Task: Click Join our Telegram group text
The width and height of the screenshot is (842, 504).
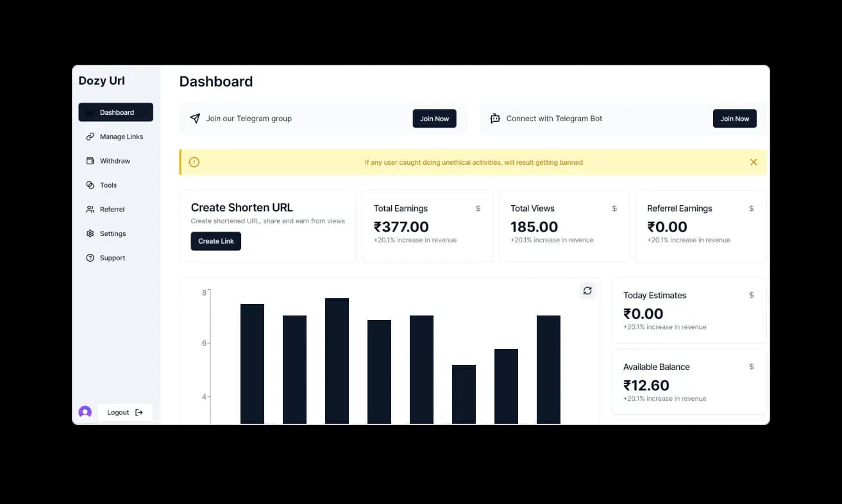Action: [x=249, y=119]
